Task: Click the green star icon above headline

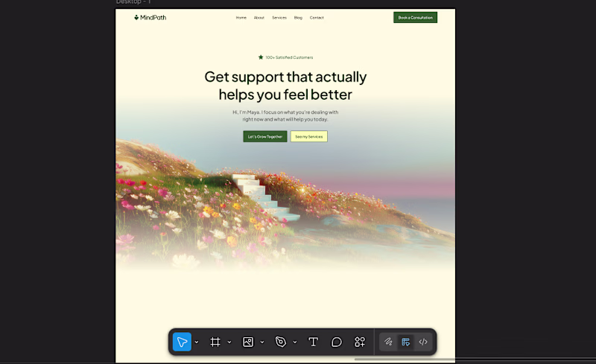Action: (261, 57)
